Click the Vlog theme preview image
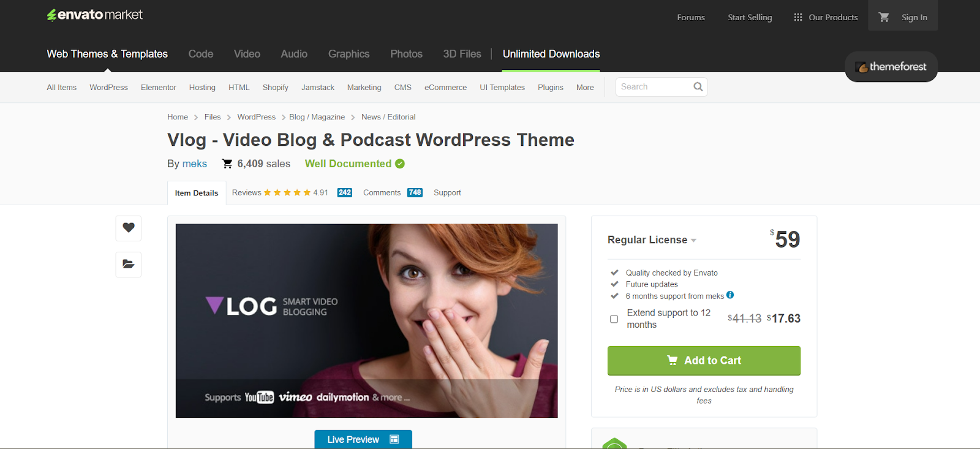The image size is (980, 449). click(x=366, y=320)
